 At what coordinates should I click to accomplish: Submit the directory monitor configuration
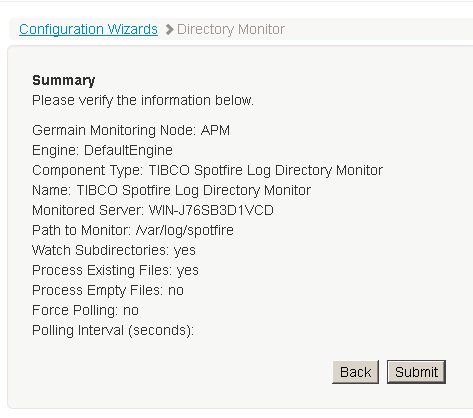pos(416,372)
